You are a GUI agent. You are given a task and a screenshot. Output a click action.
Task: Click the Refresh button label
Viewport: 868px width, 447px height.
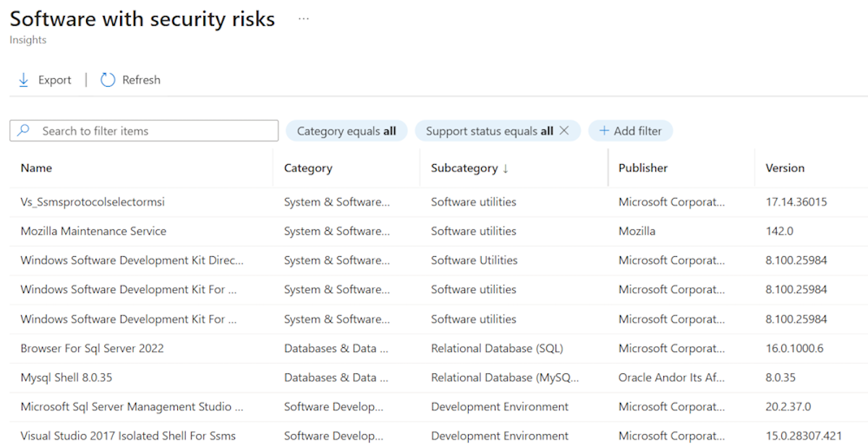(x=141, y=80)
